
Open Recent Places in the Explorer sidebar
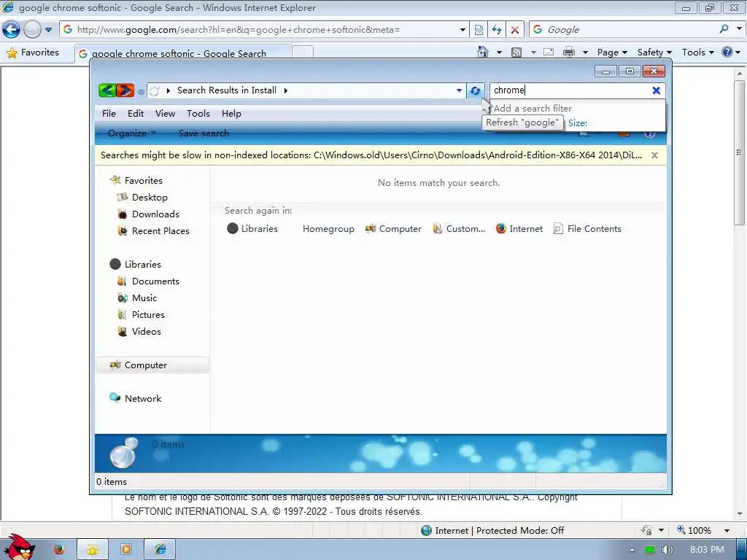tap(153, 231)
